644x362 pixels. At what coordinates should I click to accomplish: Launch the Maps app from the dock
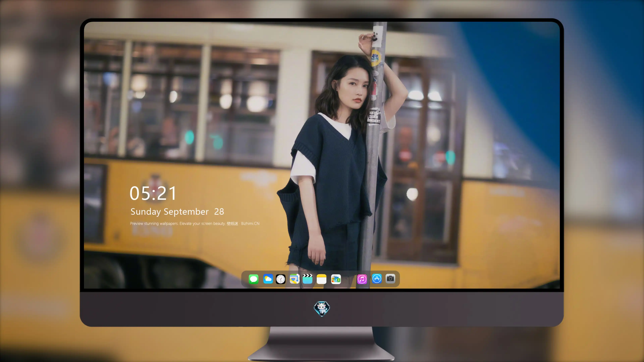coord(294,279)
